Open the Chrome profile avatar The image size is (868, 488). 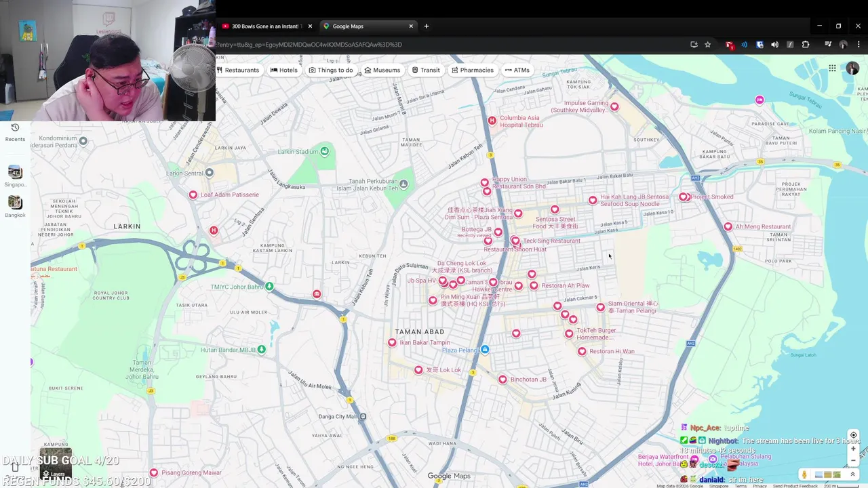(843, 45)
